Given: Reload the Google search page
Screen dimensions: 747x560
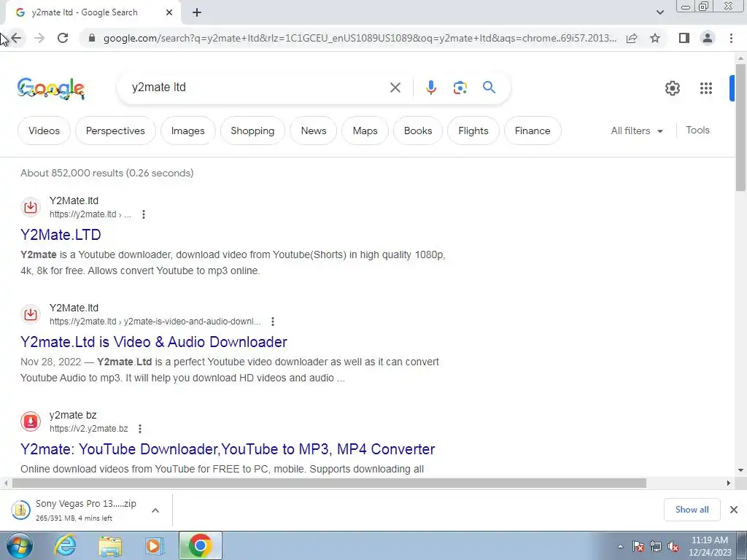Looking at the screenshot, I should pyautogui.click(x=63, y=38).
